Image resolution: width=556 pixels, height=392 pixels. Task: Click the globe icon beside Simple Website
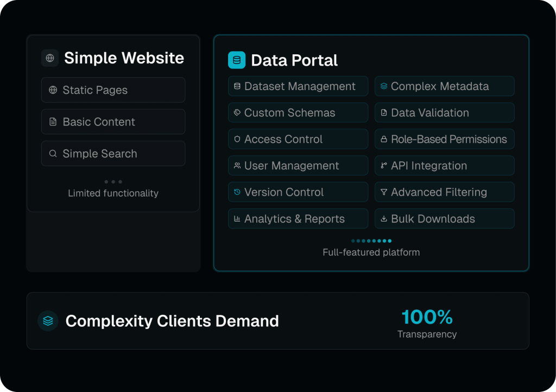[49, 58]
